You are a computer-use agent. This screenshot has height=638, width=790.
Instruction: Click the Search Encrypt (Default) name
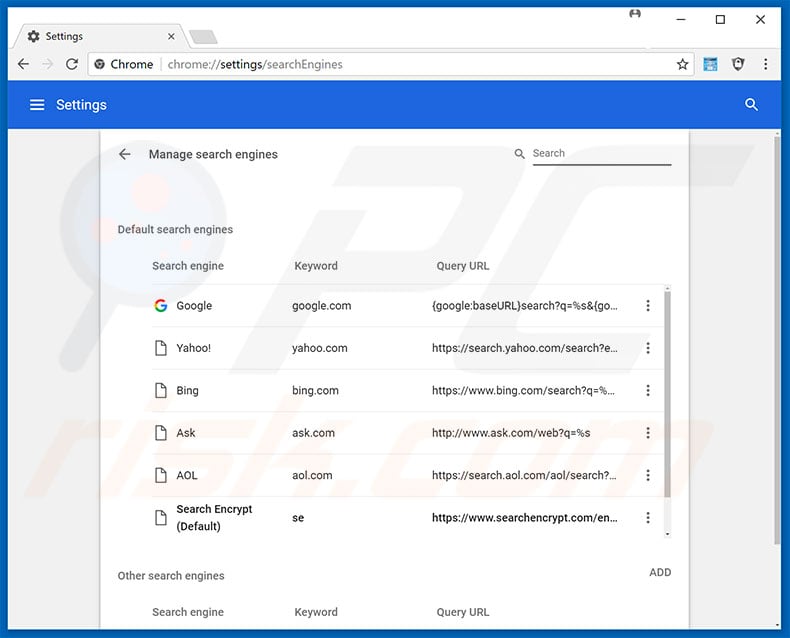[x=214, y=518]
